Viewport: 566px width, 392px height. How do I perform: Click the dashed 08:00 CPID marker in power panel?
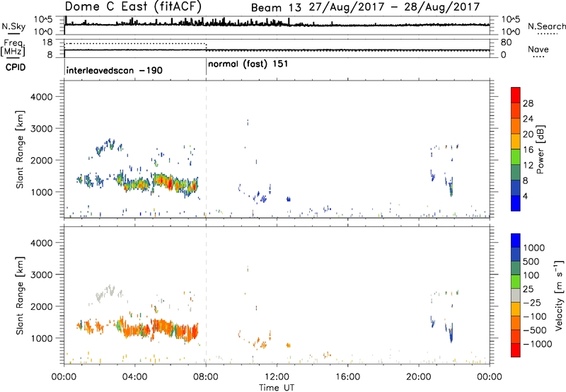coord(206,149)
